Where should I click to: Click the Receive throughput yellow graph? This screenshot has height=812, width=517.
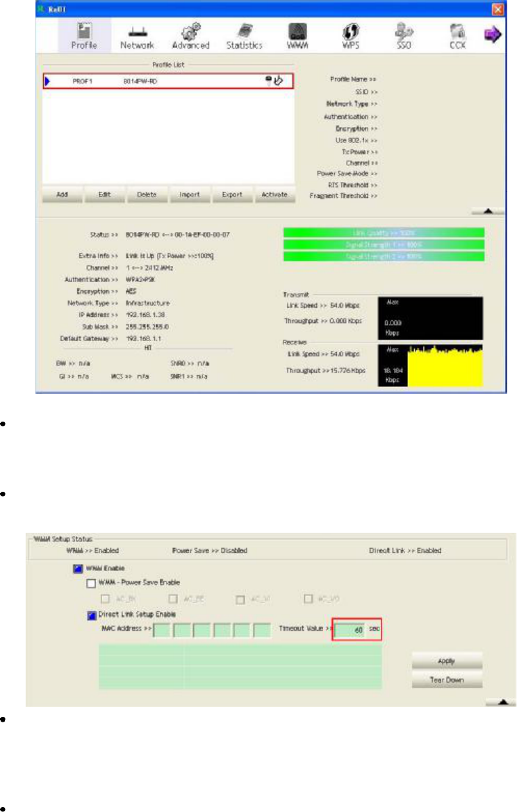tap(431, 365)
